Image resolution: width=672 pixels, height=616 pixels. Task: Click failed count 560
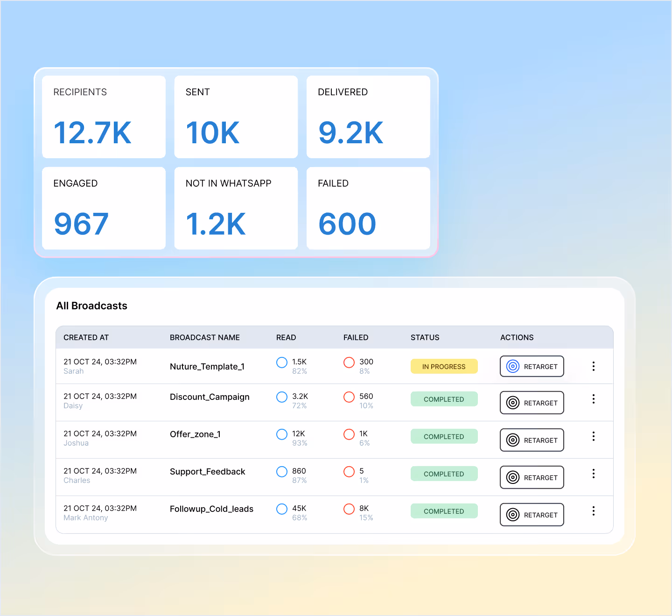[x=366, y=396]
